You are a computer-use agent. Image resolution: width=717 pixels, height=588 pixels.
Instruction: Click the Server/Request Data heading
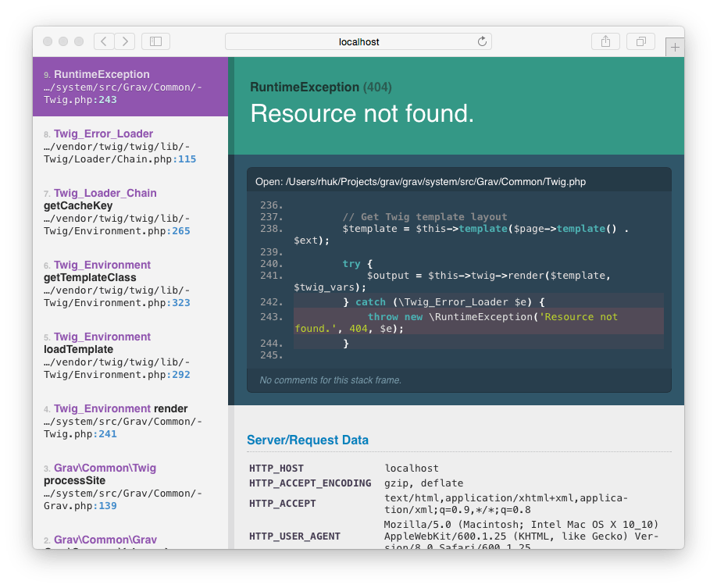pos(308,440)
